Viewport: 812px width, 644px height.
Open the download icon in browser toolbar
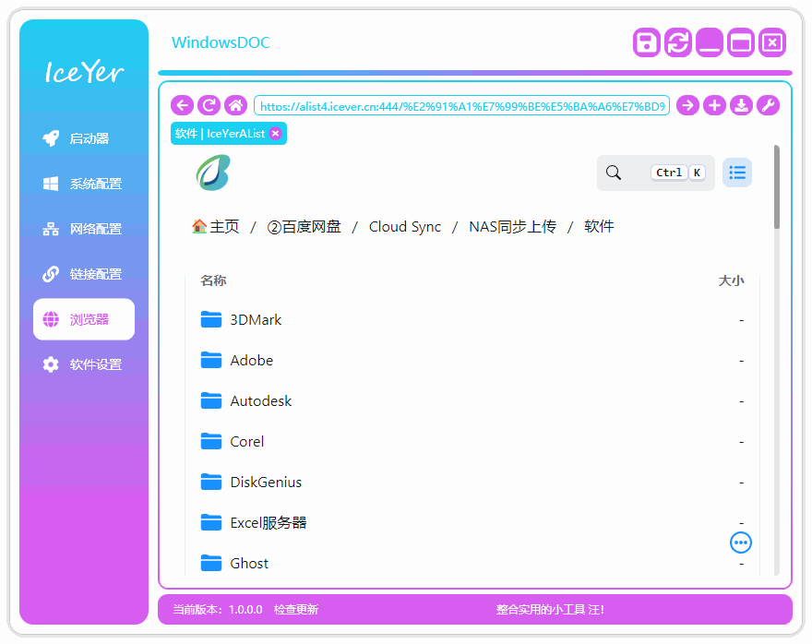(742, 105)
